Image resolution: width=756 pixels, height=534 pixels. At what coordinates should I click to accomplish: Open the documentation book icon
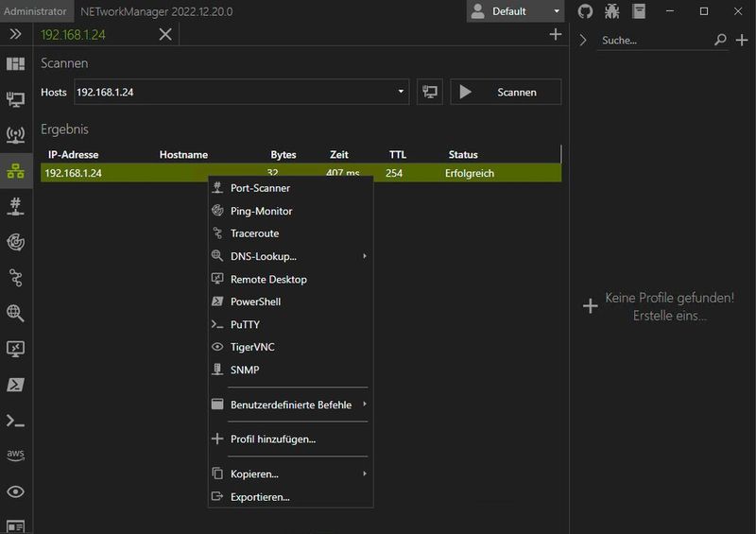[x=640, y=11]
